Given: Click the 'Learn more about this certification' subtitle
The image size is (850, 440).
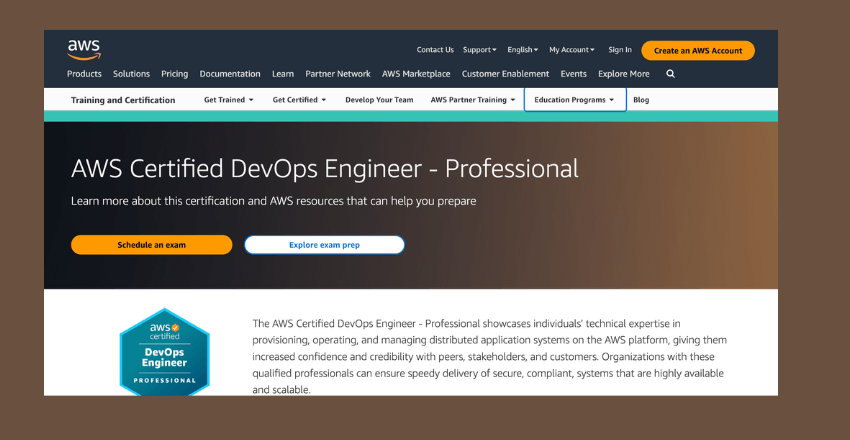Looking at the screenshot, I should pos(274,201).
